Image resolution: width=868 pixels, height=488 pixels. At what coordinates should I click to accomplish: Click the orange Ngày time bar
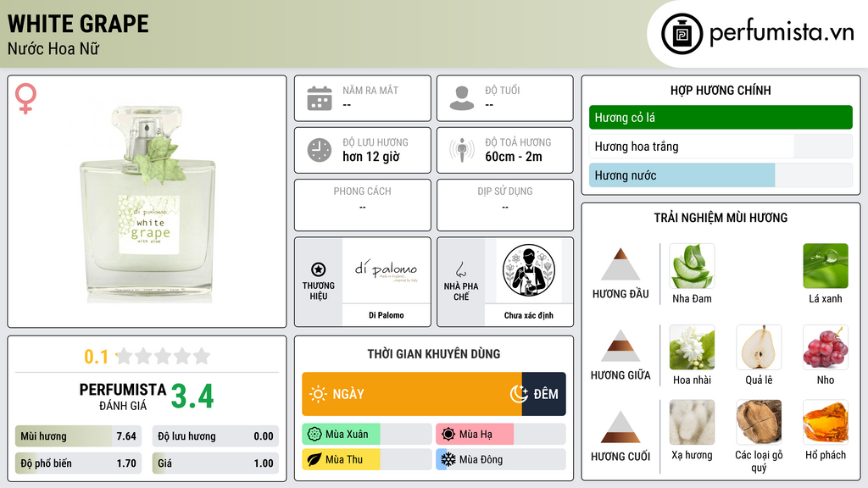click(412, 394)
